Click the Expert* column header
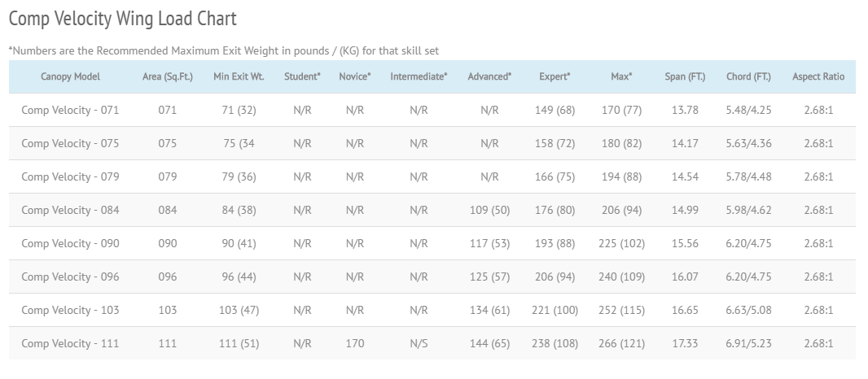The width and height of the screenshot is (868, 379). pos(555,76)
